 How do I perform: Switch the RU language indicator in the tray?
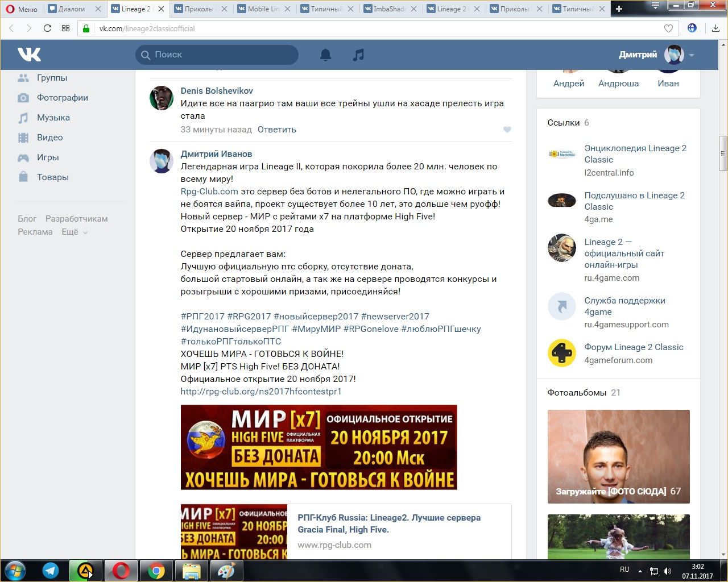pos(624,569)
